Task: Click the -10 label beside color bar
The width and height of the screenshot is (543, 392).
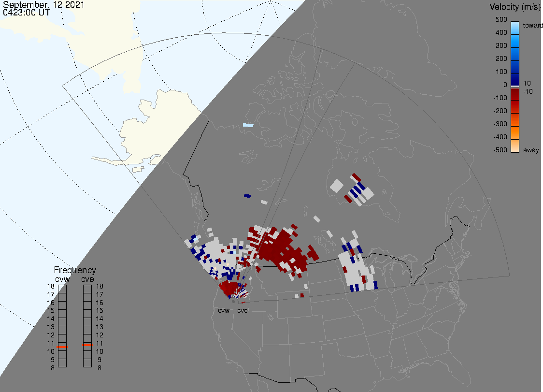Action: tap(528, 91)
